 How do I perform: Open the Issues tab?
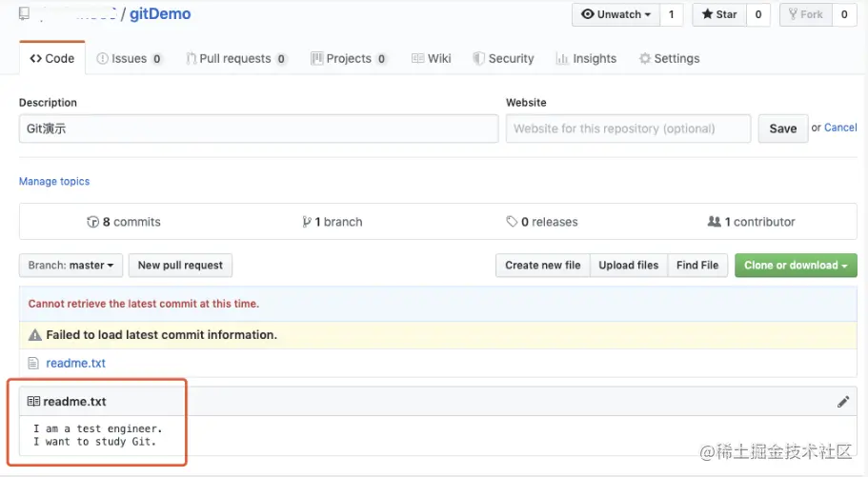(x=129, y=58)
